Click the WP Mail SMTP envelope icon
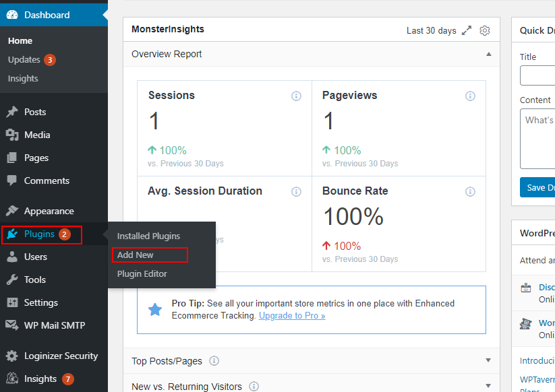Image resolution: width=555 pixels, height=392 pixels. click(x=12, y=325)
